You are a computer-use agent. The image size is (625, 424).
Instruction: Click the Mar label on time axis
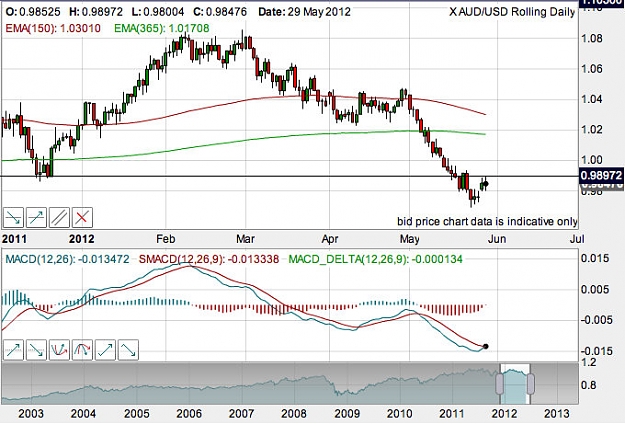tap(245, 239)
